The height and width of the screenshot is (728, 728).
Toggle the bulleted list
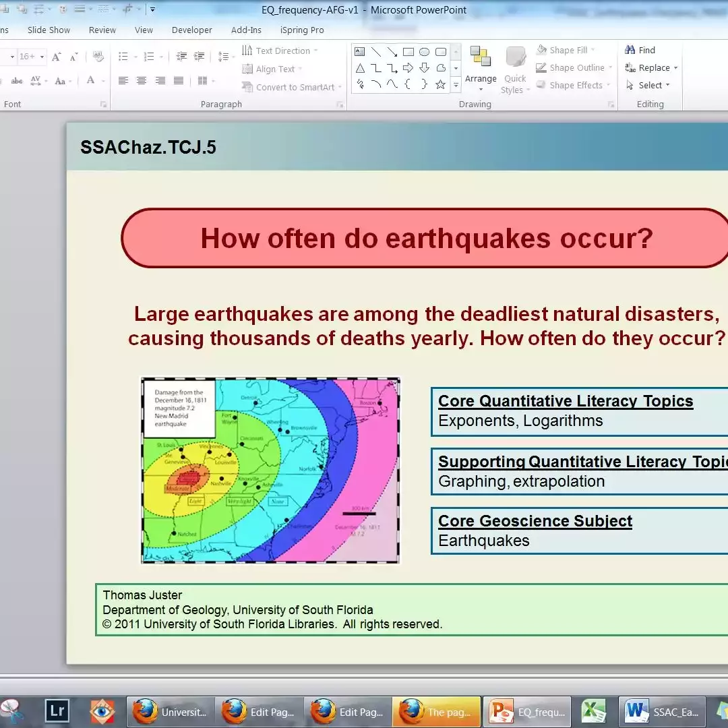(124, 56)
